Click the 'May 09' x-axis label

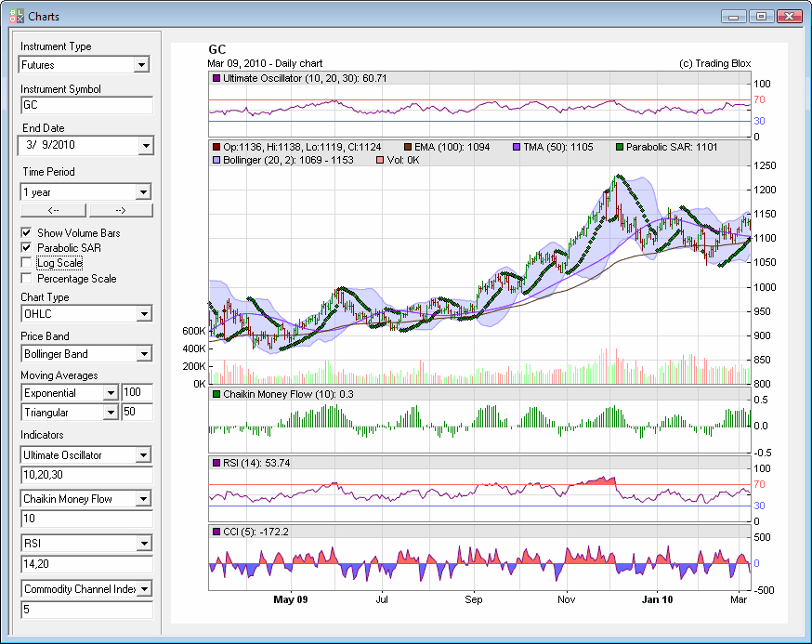click(x=291, y=599)
